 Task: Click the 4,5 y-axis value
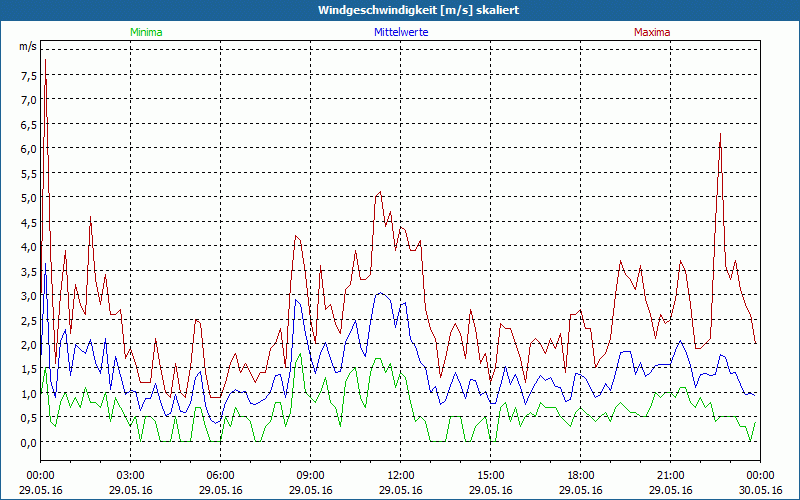29,222
